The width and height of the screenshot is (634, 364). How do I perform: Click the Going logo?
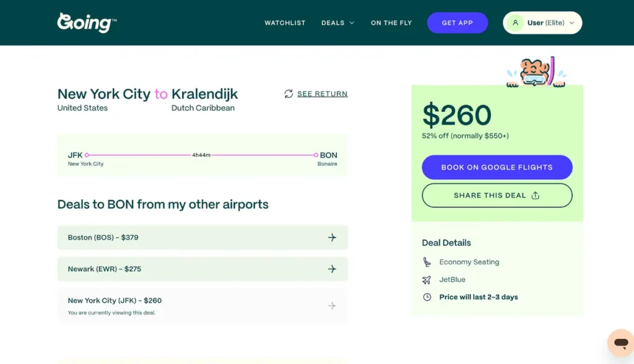pyautogui.click(x=86, y=22)
